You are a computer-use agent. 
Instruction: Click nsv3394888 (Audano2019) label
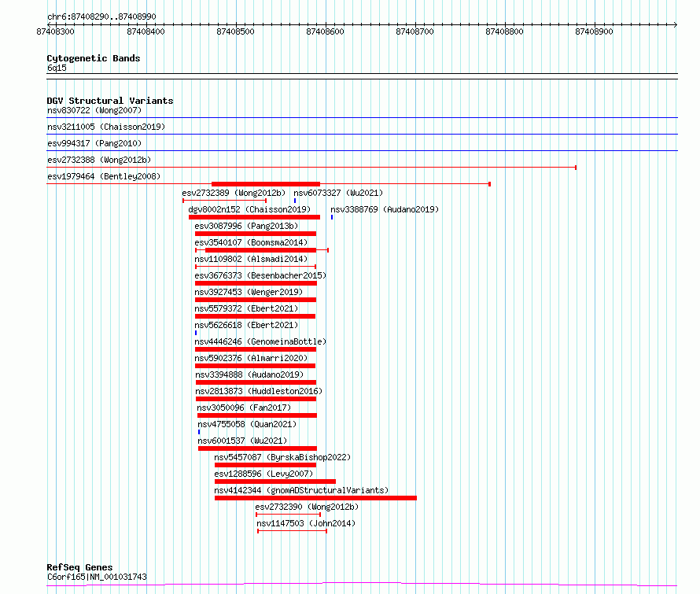[249, 374]
